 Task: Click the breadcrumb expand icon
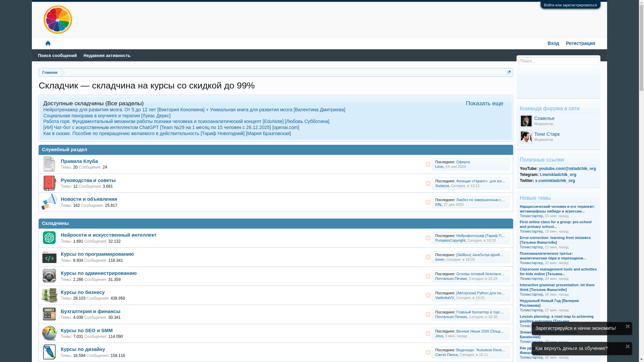click(x=509, y=72)
